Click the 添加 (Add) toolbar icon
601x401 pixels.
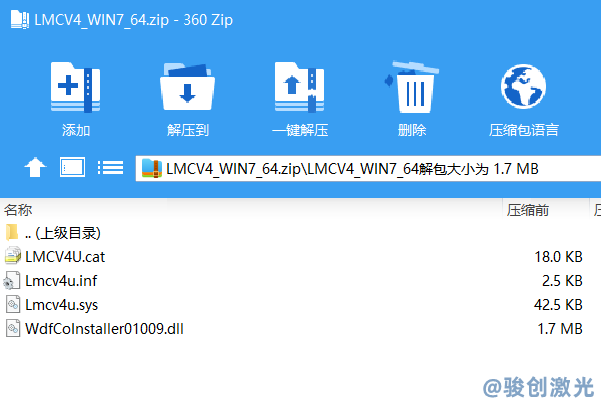76,87
